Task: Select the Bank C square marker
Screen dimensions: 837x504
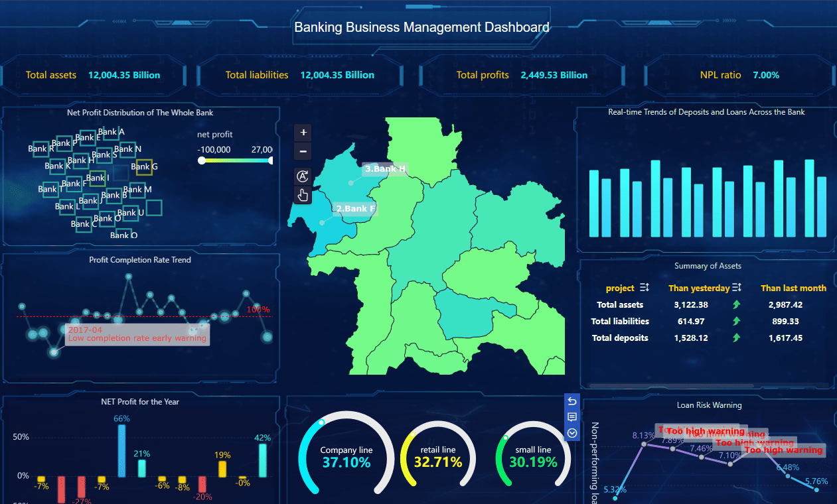Action: [84, 224]
